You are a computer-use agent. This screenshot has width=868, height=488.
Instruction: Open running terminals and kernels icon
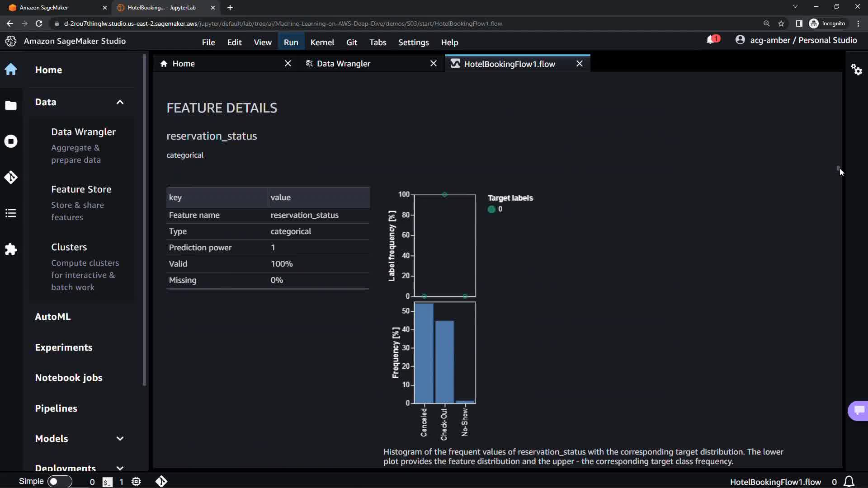click(x=11, y=141)
